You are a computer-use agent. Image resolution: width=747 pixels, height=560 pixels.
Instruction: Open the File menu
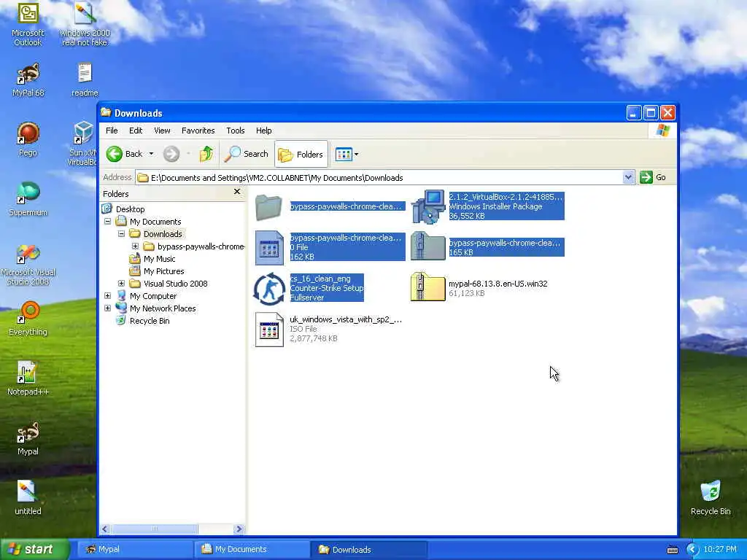click(112, 131)
